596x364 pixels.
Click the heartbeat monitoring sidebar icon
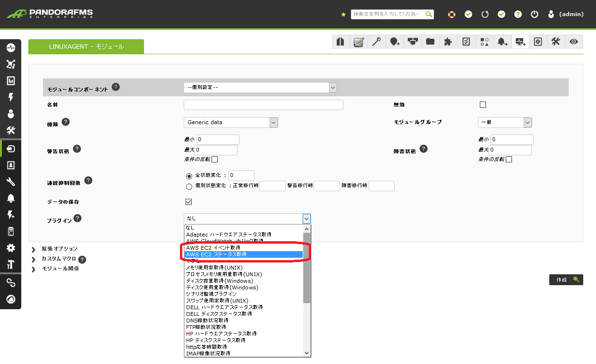click(x=11, y=48)
